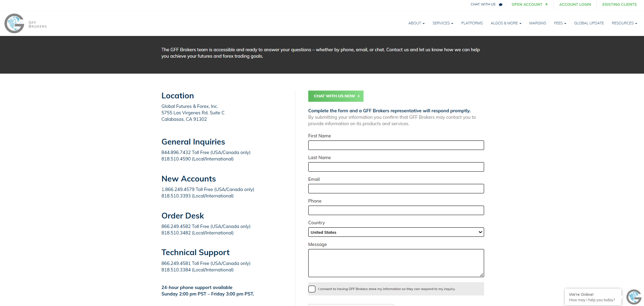Image resolution: width=644 pixels, height=306 pixels.
Task: Expand the Resources menu
Action: (x=624, y=23)
